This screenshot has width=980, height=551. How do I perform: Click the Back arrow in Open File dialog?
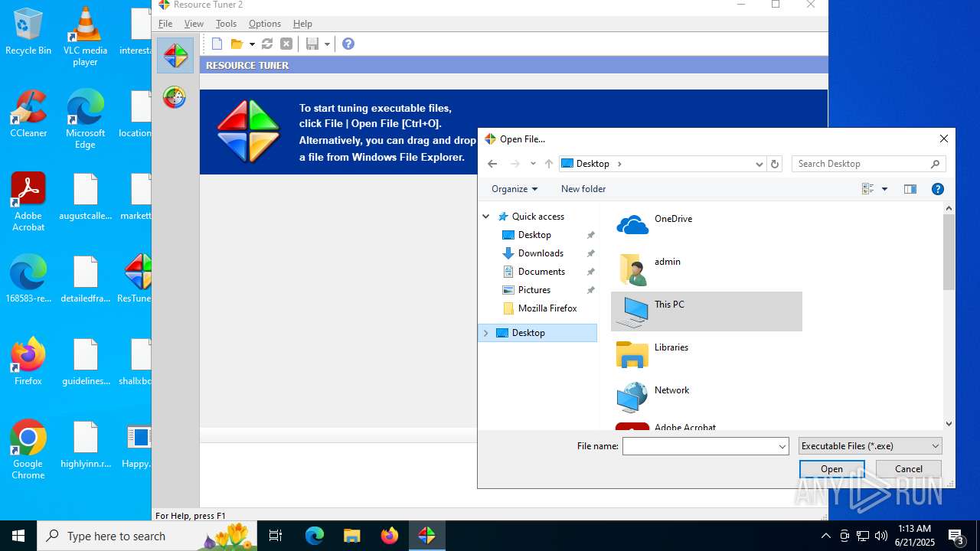click(492, 164)
